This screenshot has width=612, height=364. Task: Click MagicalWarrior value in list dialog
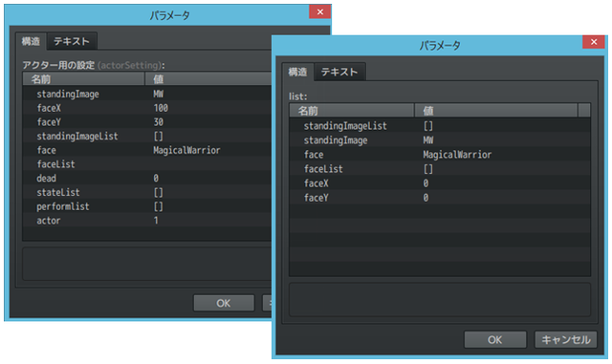click(x=457, y=155)
